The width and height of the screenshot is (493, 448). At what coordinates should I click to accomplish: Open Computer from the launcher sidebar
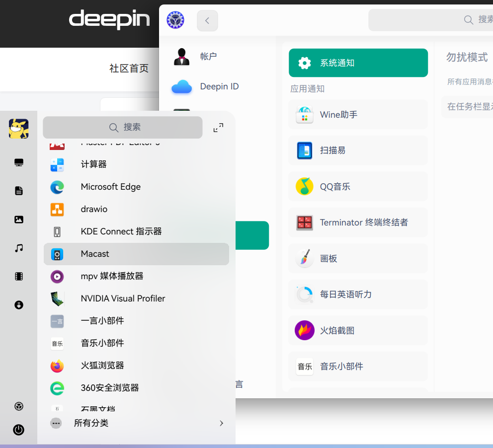(x=19, y=162)
